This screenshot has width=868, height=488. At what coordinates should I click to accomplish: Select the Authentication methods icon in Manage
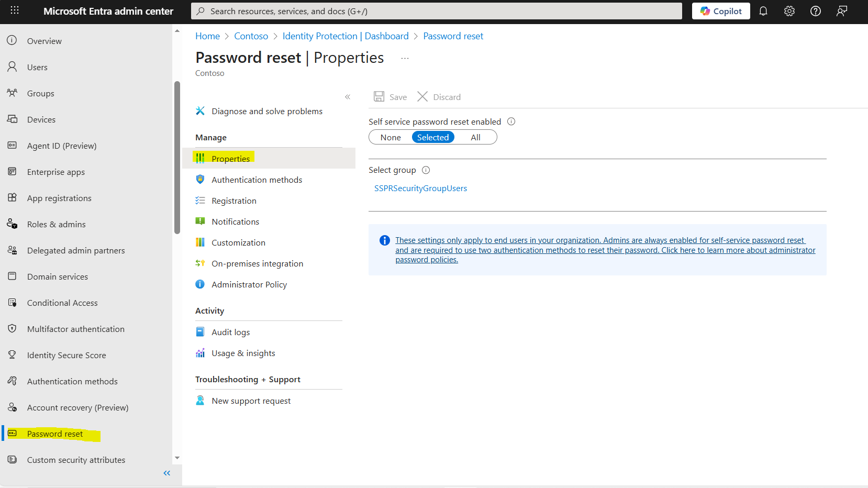[200, 179]
